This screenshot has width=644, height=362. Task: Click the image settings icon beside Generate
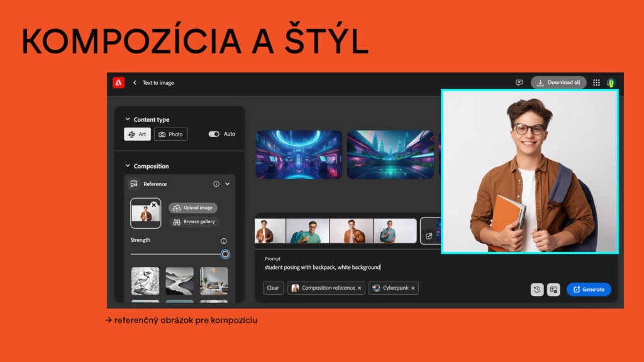553,289
